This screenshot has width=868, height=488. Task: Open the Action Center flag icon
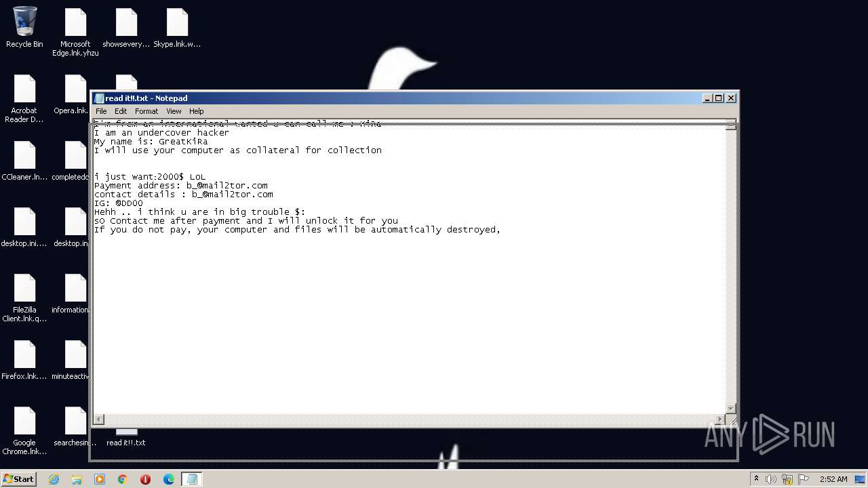(x=803, y=479)
